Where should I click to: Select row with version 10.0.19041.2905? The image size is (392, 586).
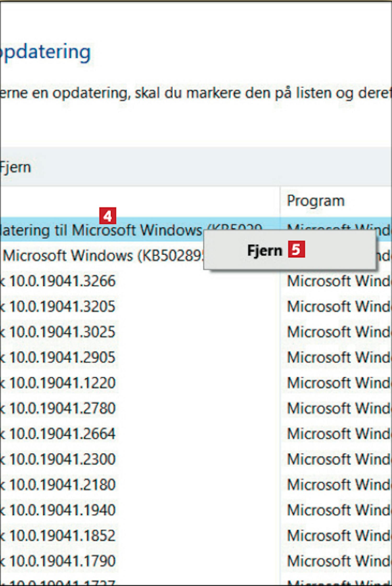(x=196, y=357)
